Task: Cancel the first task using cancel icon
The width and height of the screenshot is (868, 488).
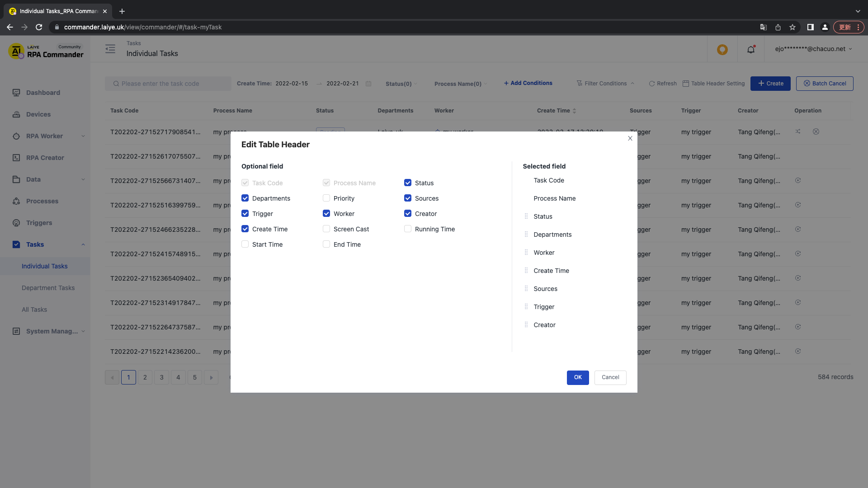Action: pos(816,131)
